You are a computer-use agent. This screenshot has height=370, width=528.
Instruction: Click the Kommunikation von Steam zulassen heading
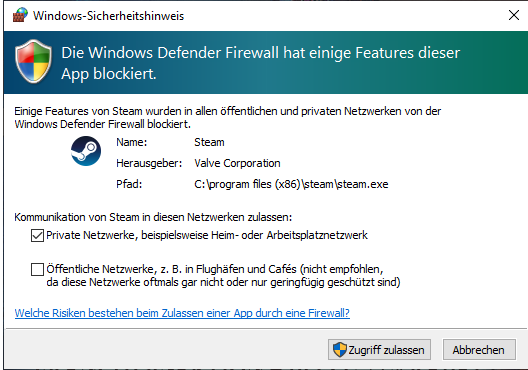coord(153,217)
